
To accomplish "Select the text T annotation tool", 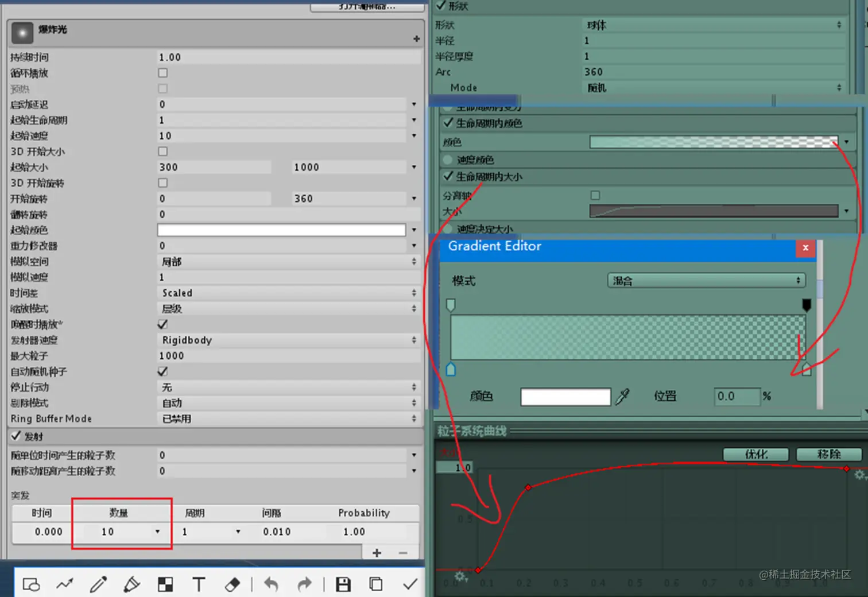I will coord(199,584).
